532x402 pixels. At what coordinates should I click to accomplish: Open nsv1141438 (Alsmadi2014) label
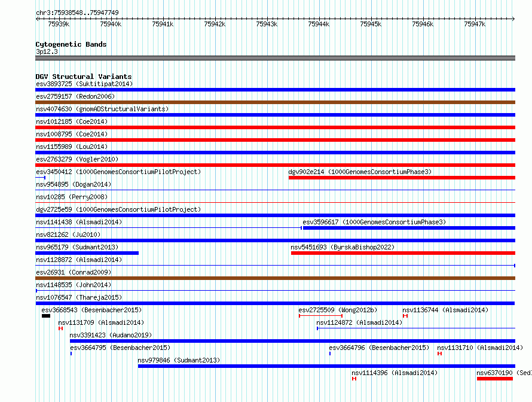[79, 222]
